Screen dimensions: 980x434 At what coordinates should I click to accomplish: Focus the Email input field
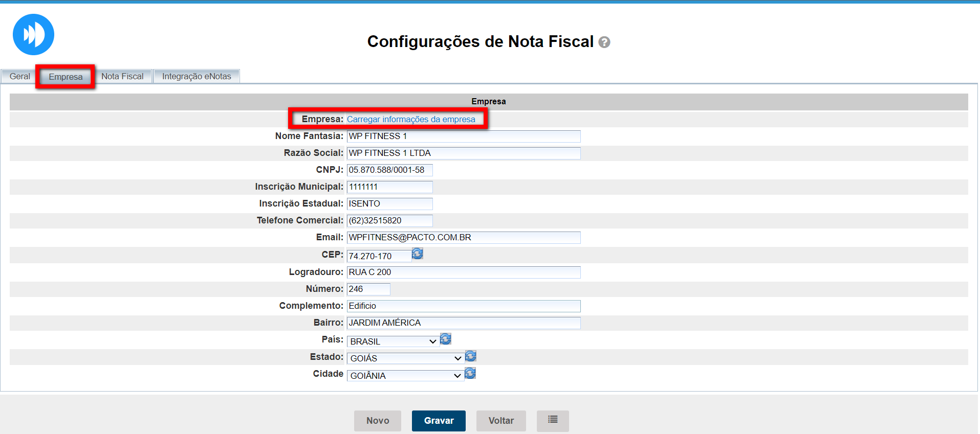[x=464, y=238]
